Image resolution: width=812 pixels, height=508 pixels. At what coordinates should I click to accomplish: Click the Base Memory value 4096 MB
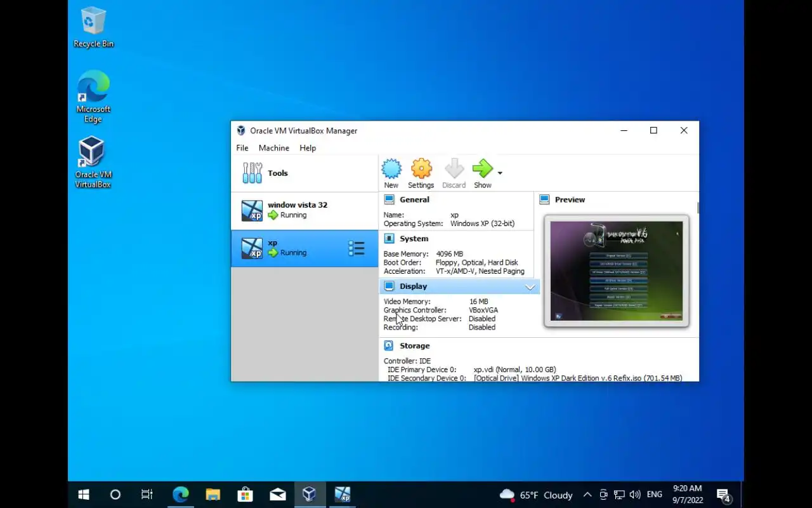450,254
